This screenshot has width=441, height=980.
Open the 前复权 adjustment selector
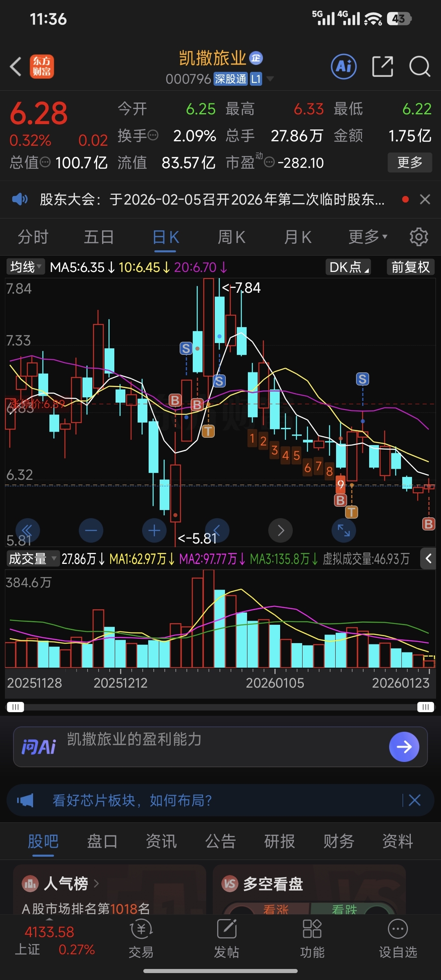(x=410, y=267)
